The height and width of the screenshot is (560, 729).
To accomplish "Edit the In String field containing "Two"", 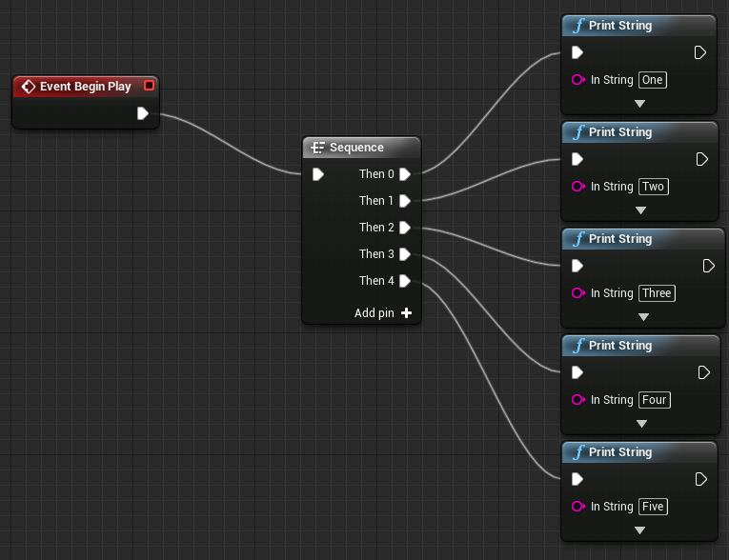I will [654, 187].
